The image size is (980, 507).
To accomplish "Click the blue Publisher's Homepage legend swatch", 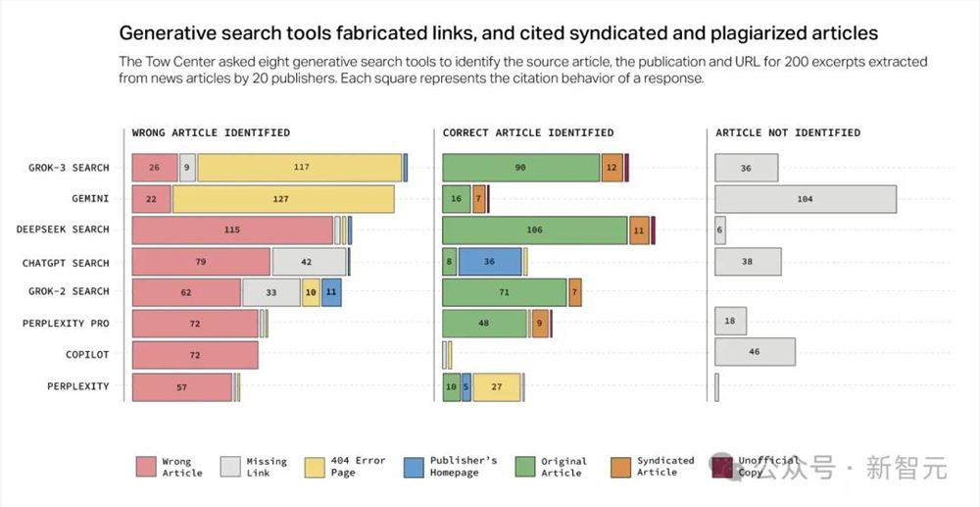I will tap(415, 466).
